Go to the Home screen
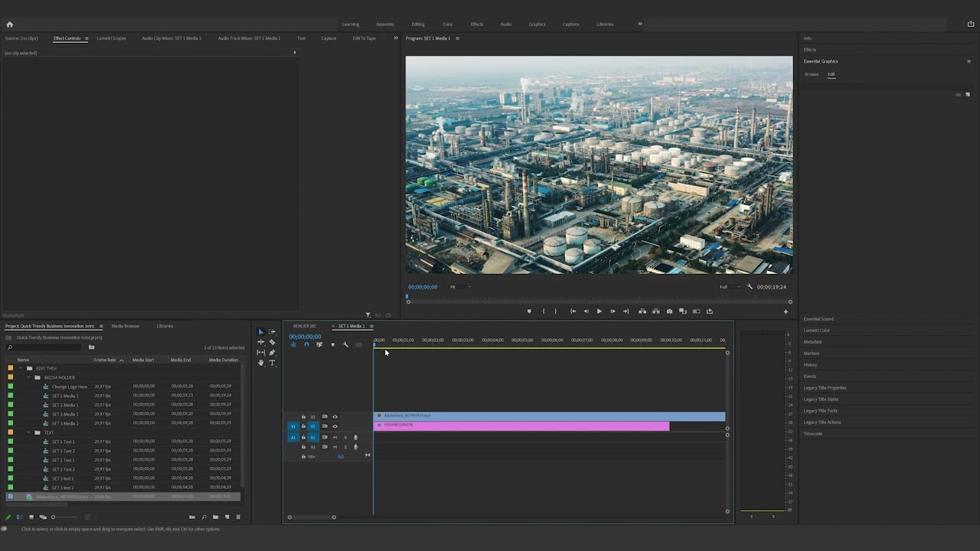 coord(10,24)
